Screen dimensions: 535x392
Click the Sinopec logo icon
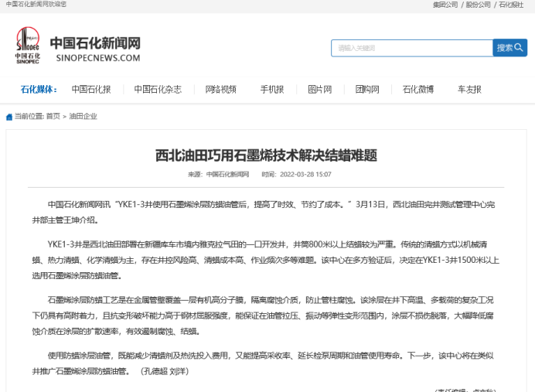point(28,45)
